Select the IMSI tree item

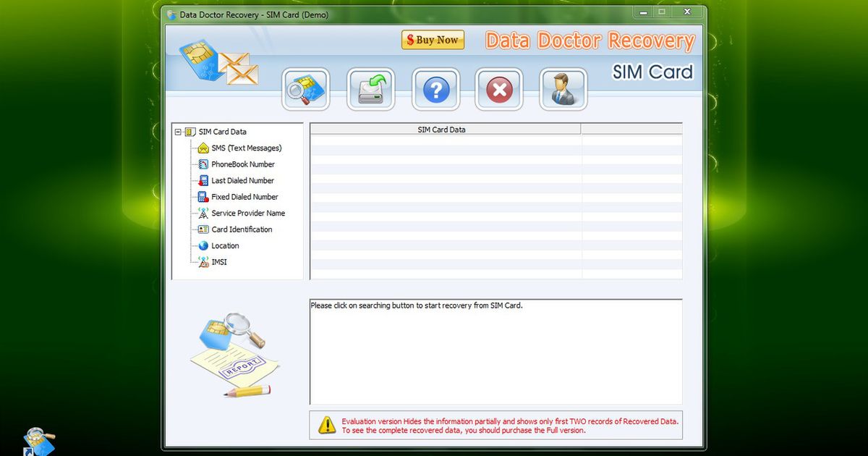point(218,262)
